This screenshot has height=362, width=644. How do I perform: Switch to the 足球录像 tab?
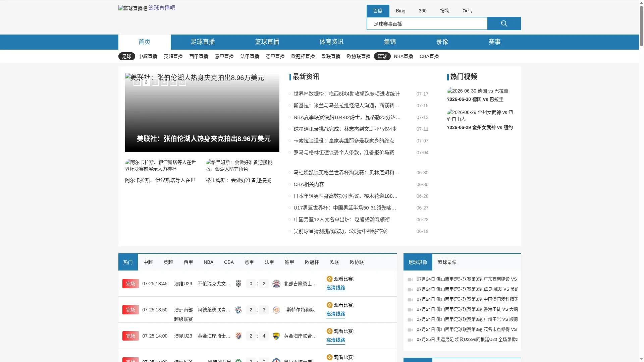418,262
